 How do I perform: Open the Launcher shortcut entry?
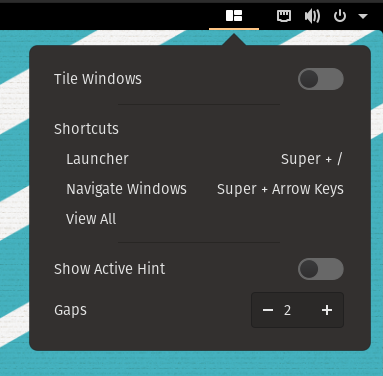click(204, 159)
